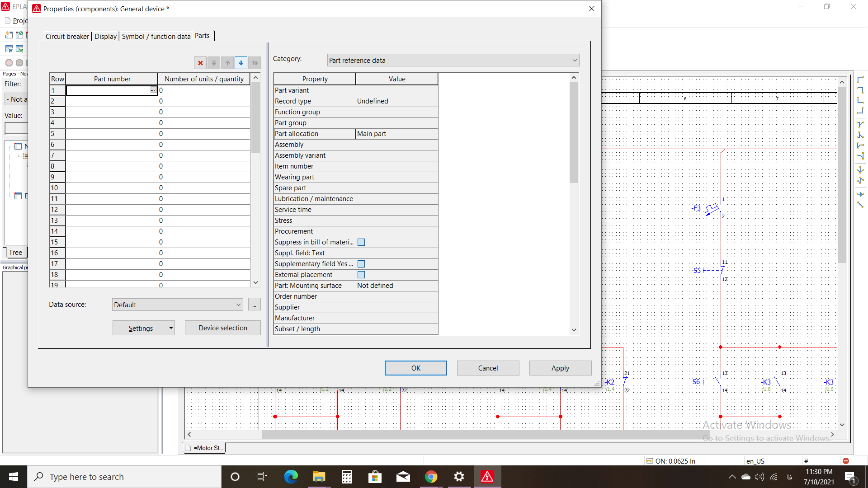Click property table scroll down arrow
868x488 pixels.
(574, 330)
